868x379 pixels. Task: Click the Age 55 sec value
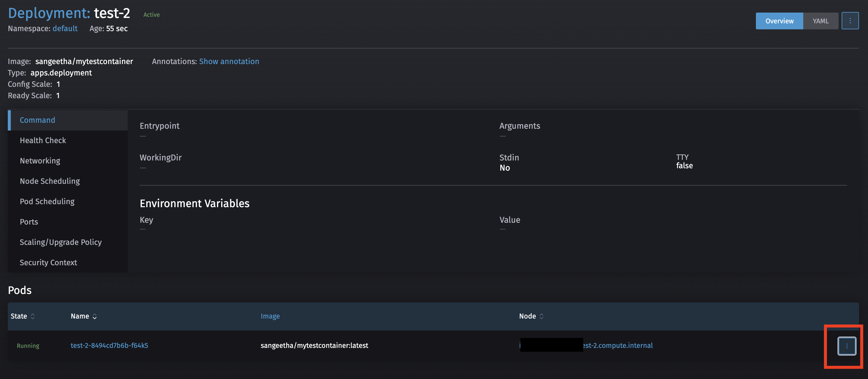(117, 29)
